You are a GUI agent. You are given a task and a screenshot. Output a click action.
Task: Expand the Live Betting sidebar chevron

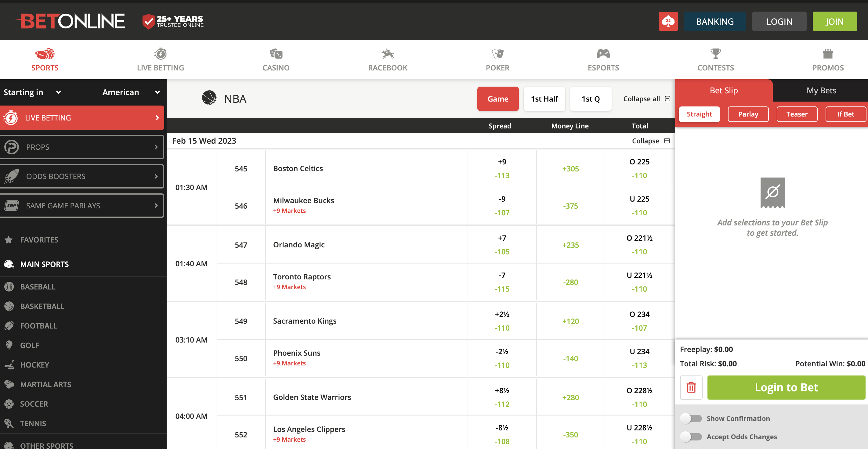[x=157, y=118]
